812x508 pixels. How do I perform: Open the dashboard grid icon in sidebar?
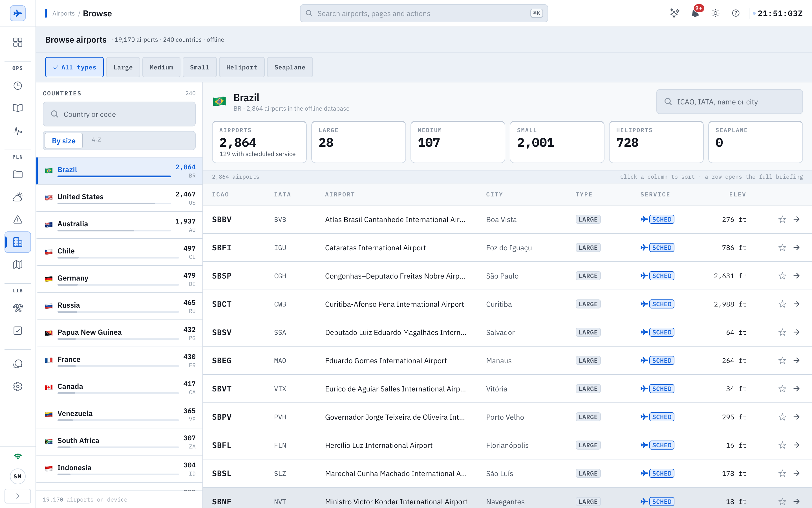tap(17, 42)
